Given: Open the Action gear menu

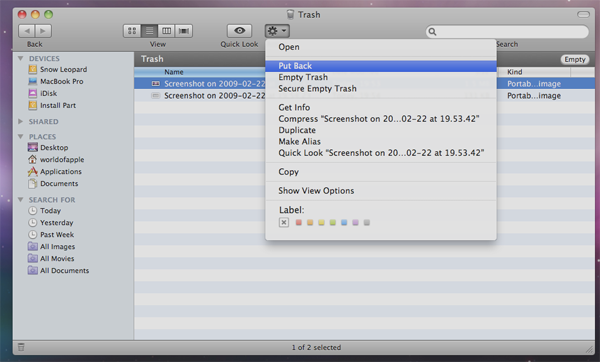Looking at the screenshot, I should (277, 31).
